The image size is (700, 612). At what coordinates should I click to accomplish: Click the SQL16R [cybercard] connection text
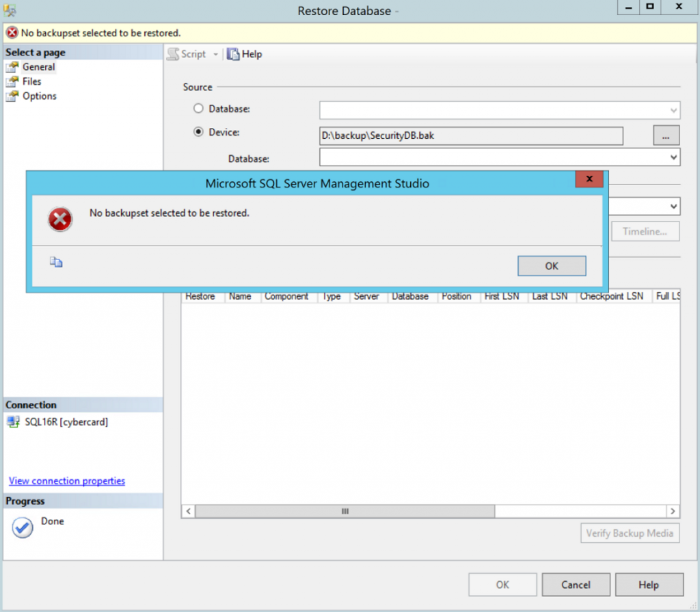[66, 422]
